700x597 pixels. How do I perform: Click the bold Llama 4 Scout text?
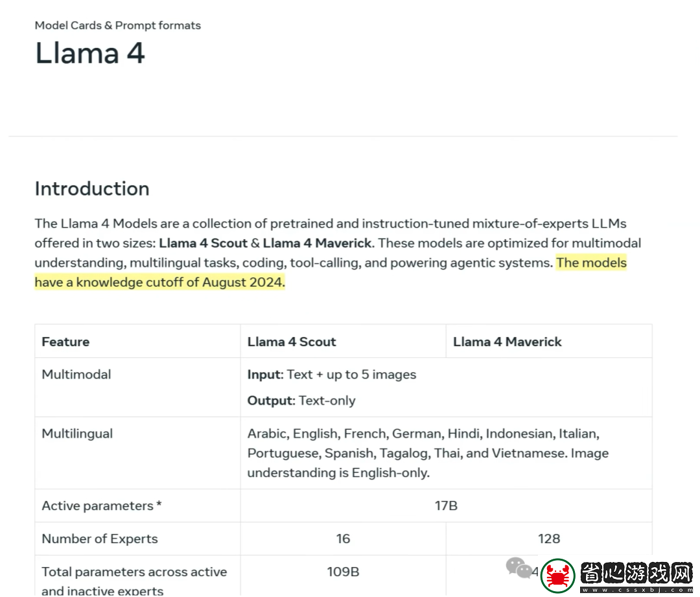pos(203,243)
